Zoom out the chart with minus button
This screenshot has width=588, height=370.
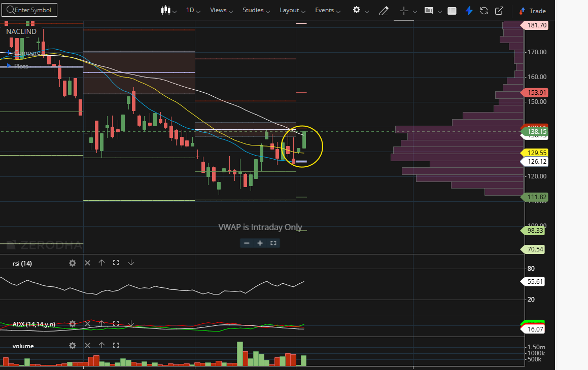(247, 243)
